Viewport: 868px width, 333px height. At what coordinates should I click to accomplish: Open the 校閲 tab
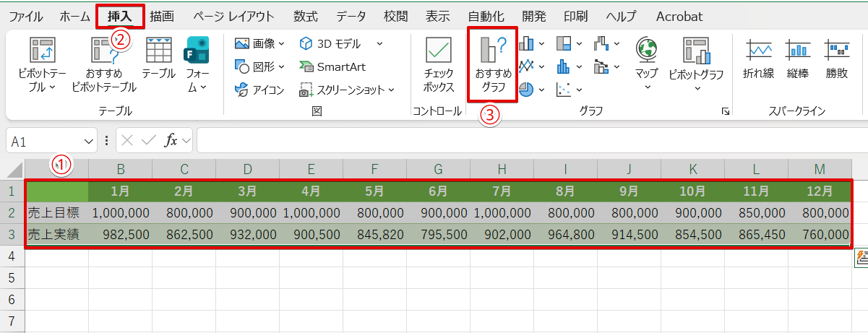396,17
